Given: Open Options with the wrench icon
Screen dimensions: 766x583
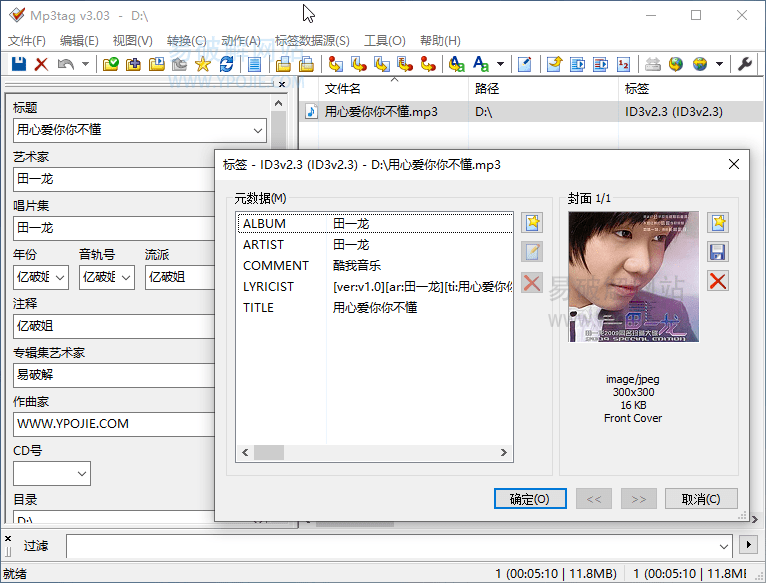Looking at the screenshot, I should 745,64.
